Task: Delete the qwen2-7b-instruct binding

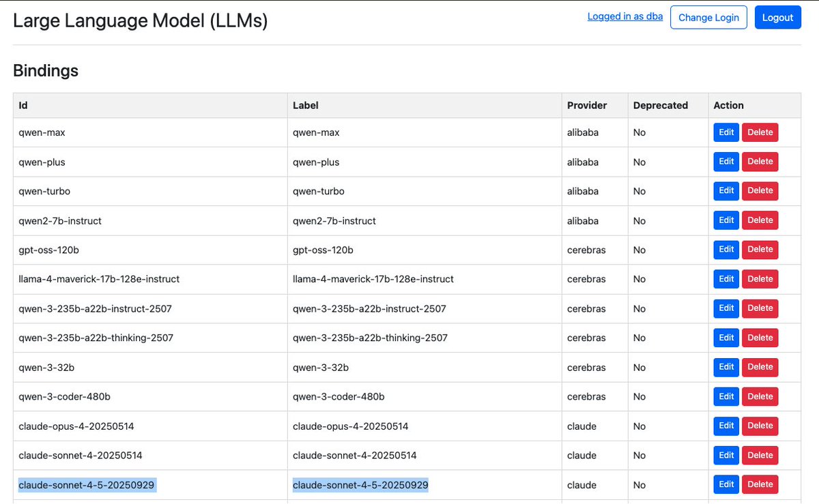Action: pos(760,220)
